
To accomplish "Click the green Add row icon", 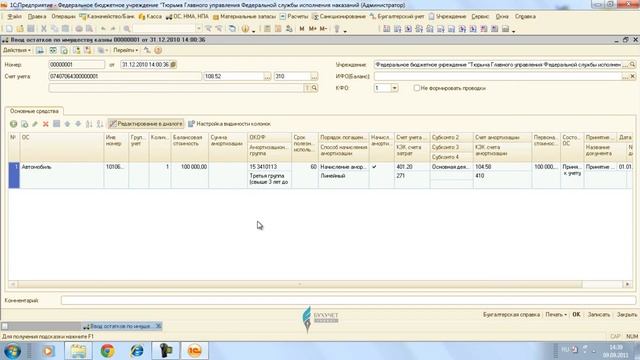I will pyautogui.click(x=13, y=124).
